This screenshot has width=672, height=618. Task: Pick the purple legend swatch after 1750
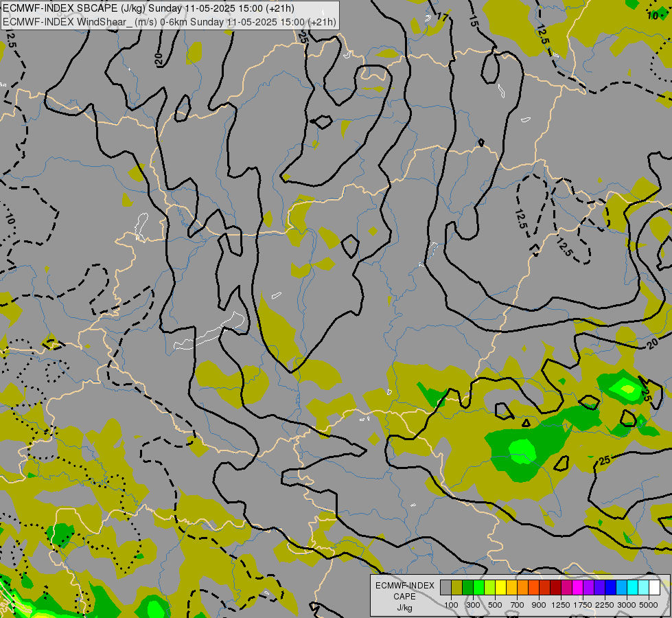pos(588,587)
